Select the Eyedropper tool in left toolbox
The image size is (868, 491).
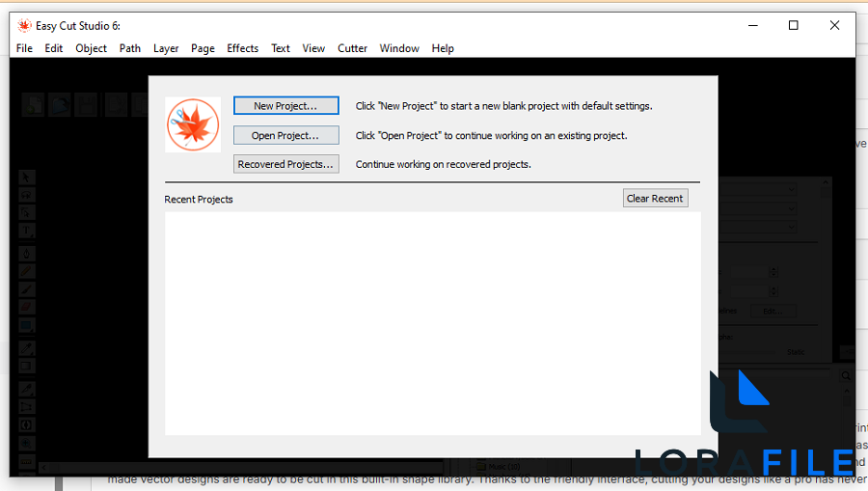click(x=27, y=348)
